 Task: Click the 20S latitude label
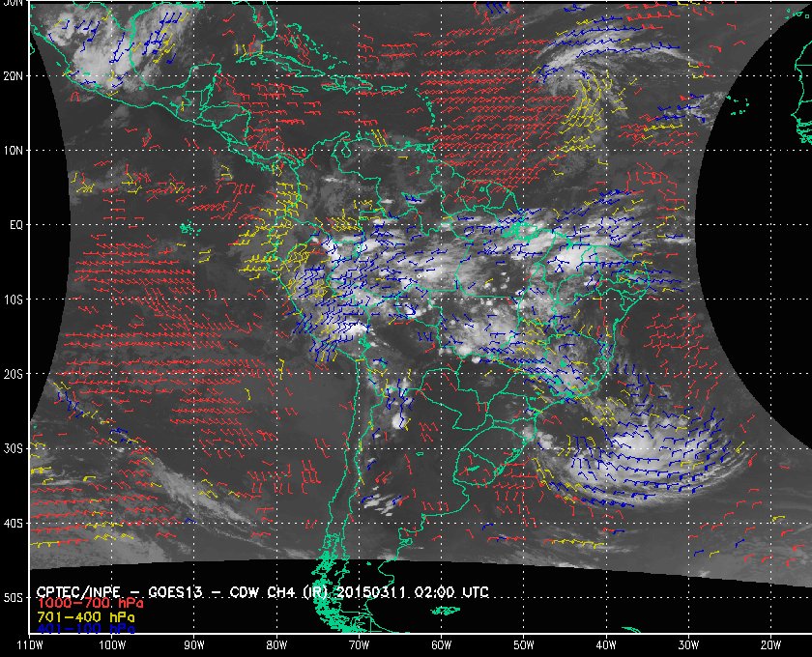coord(14,374)
